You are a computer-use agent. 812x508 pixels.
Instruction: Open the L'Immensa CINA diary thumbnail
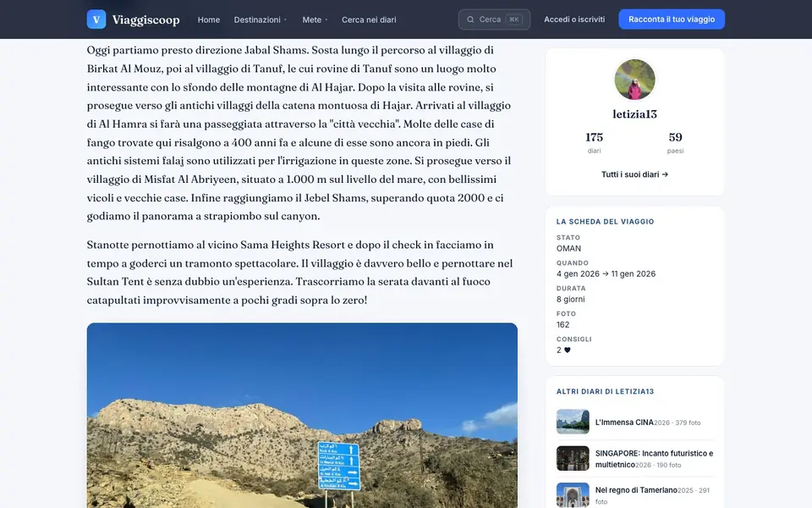click(573, 422)
